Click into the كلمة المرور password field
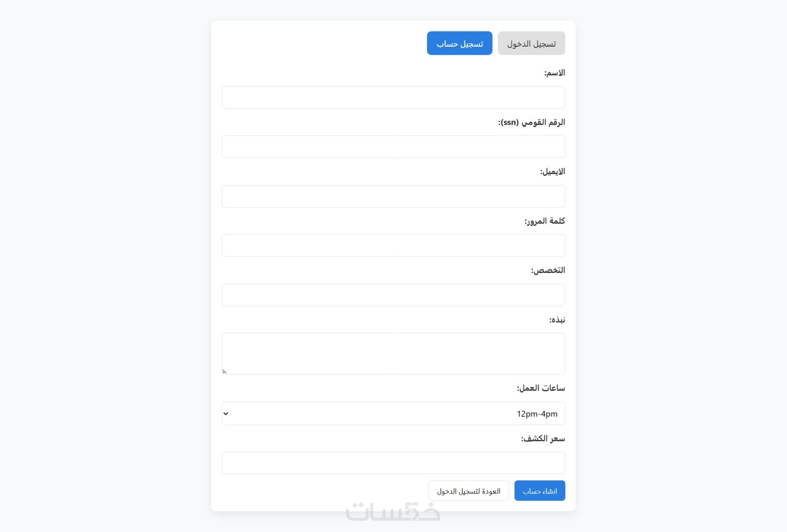This screenshot has height=532, width=787. (x=393, y=246)
